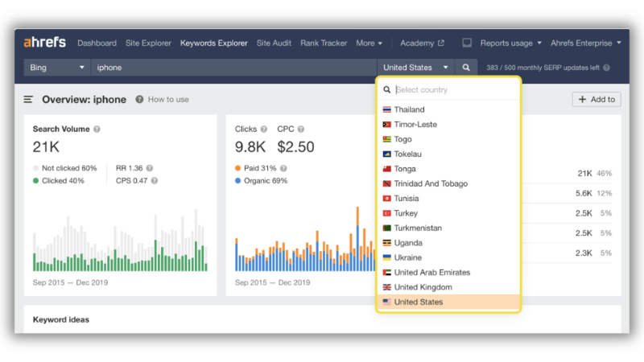Viewport: 644px width, 362px height.
Task: Click the help icon beside SERP updates left
Action: pos(606,68)
